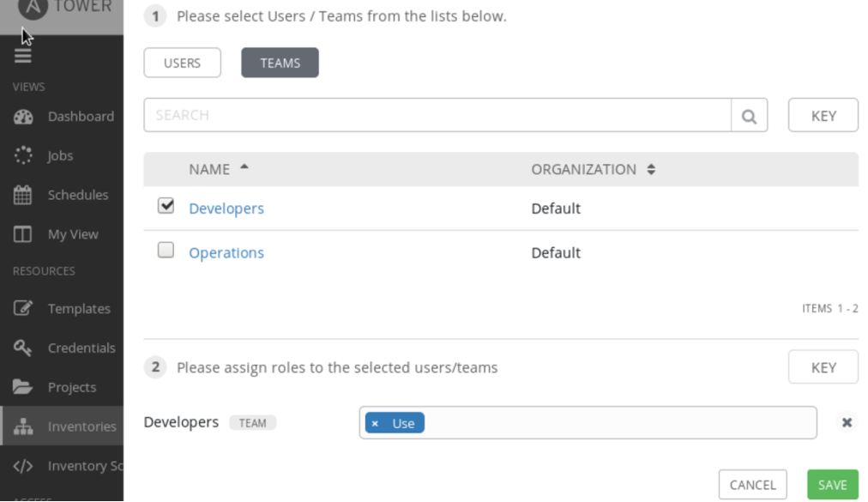Remove the Use role tag

375,424
